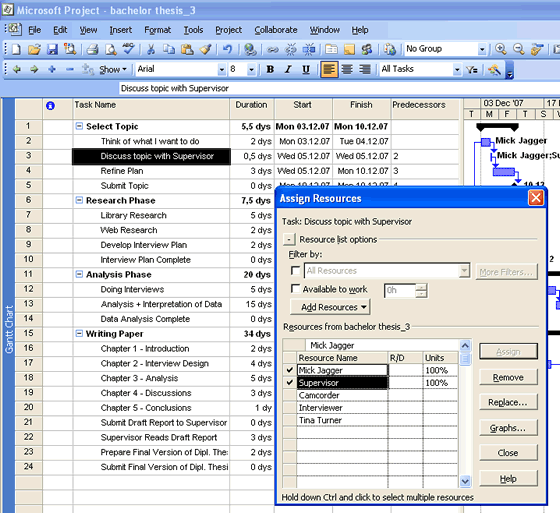560x513 pixels.
Task: Apply Center alignment
Action: pyautogui.click(x=347, y=69)
